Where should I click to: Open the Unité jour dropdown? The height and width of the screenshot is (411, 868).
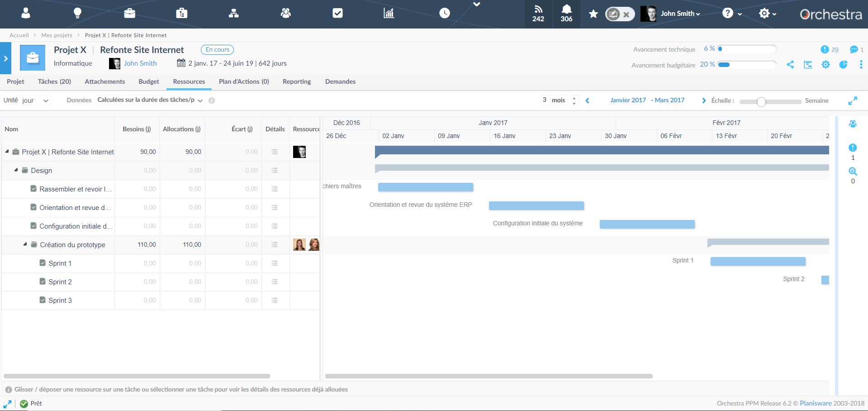click(36, 100)
